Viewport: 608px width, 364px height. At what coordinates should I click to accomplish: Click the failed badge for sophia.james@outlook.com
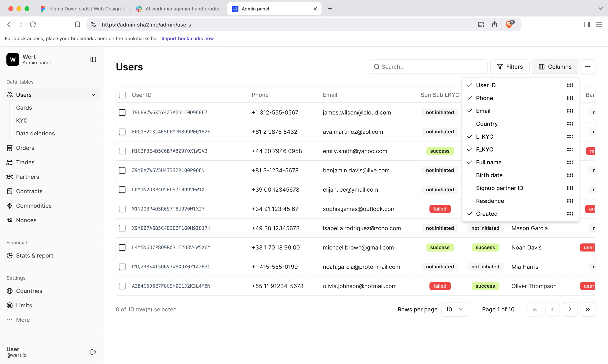point(440,209)
